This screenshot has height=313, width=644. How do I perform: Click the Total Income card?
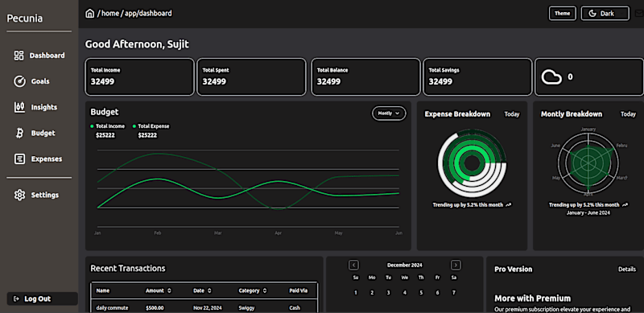point(139,76)
